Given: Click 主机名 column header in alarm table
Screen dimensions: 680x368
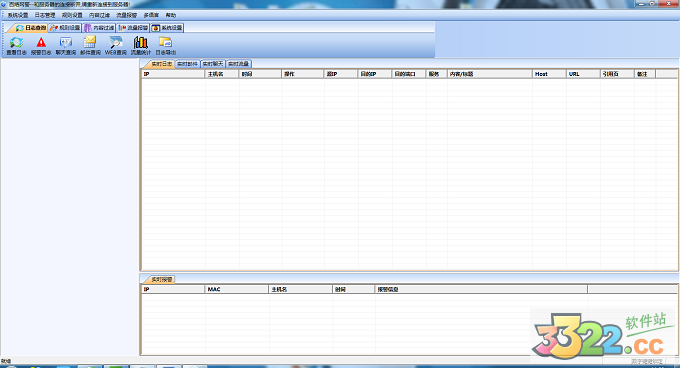Looking at the screenshot, I should (x=301, y=289).
